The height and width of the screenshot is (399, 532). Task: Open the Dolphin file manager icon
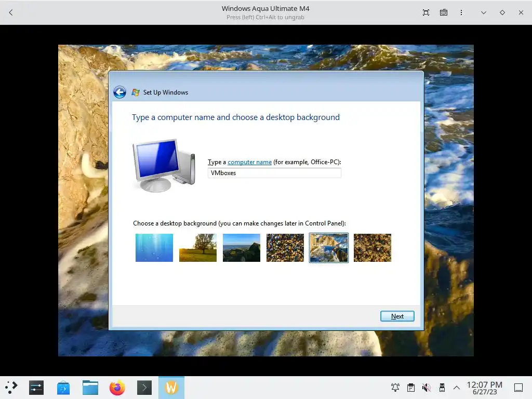tap(90, 388)
